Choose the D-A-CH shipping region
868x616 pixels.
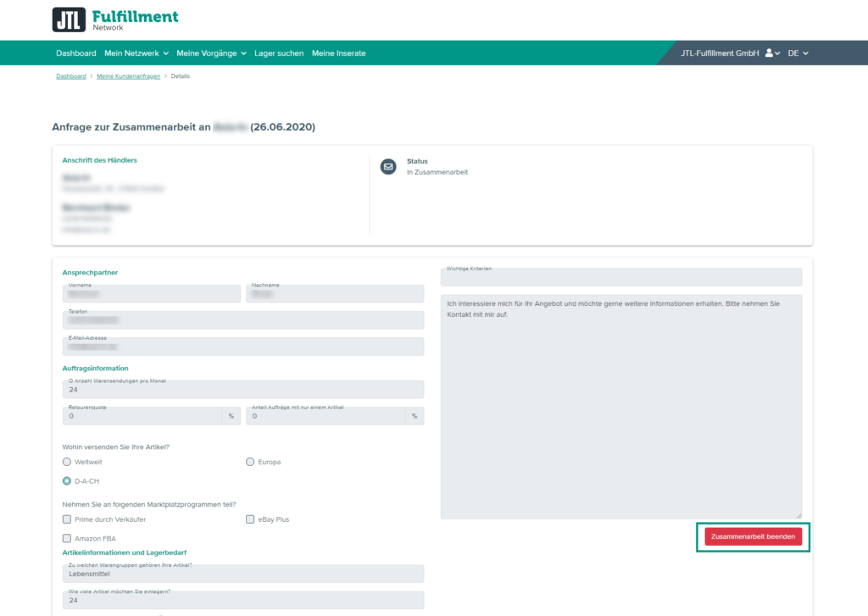click(x=67, y=481)
